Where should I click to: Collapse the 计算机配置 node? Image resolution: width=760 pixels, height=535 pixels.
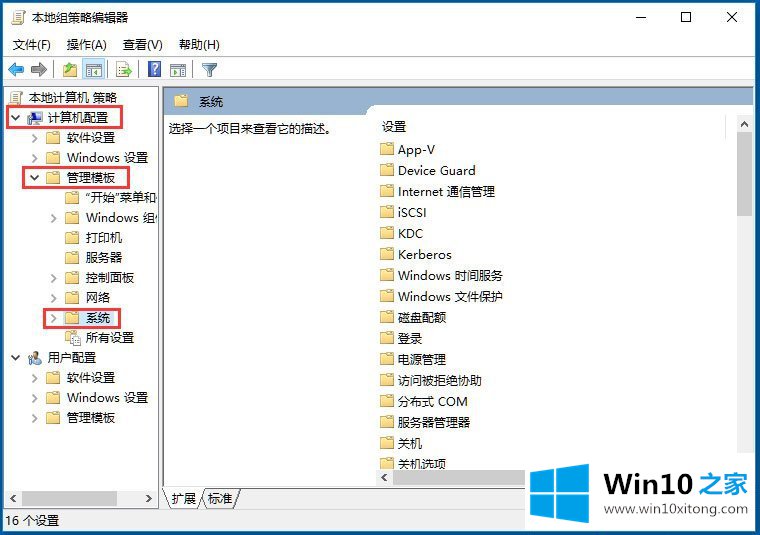pos(16,118)
